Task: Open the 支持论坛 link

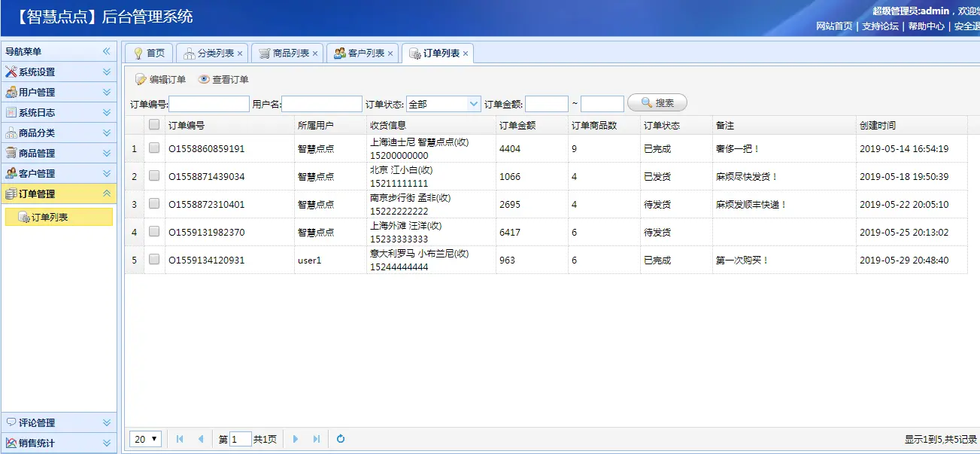Action: click(881, 26)
